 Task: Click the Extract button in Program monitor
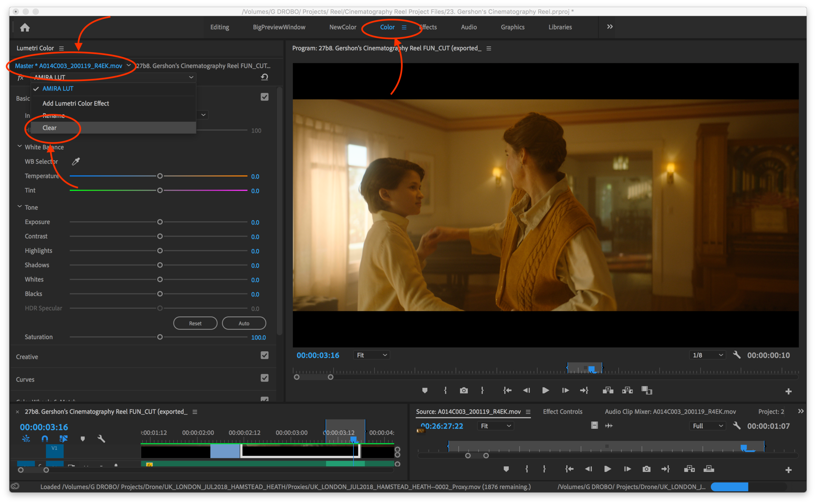coord(627,390)
